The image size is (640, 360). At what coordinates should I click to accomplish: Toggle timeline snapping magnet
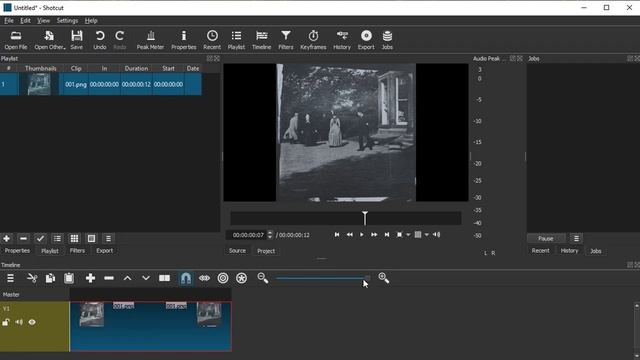186,278
